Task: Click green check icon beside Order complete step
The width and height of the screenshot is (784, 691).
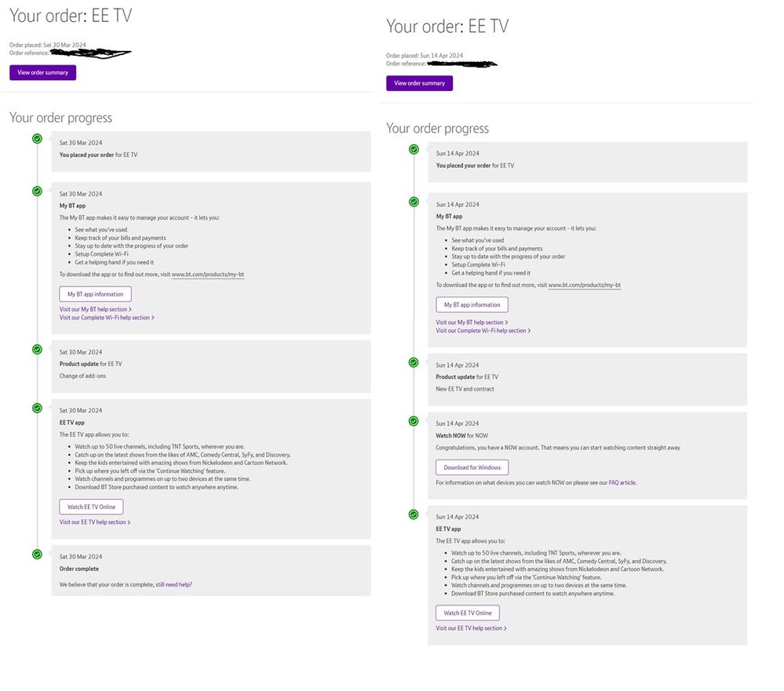Action: (37, 554)
